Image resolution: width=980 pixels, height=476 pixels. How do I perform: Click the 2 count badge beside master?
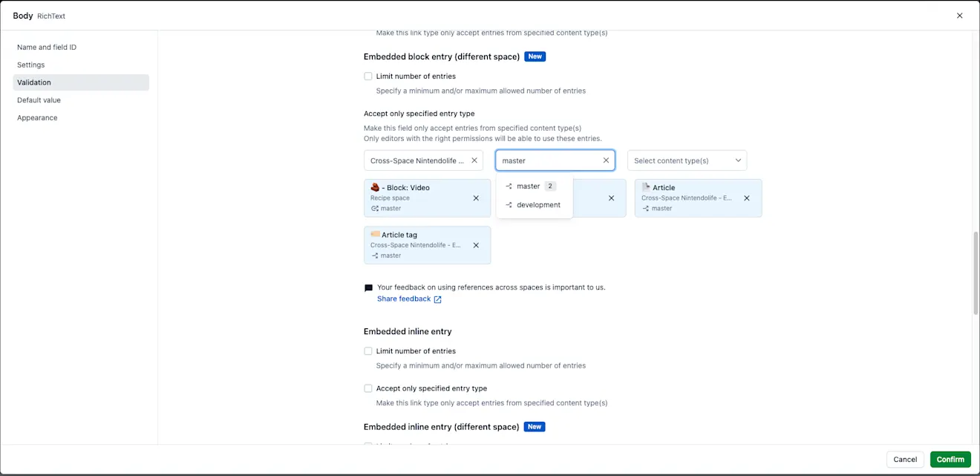[550, 186]
